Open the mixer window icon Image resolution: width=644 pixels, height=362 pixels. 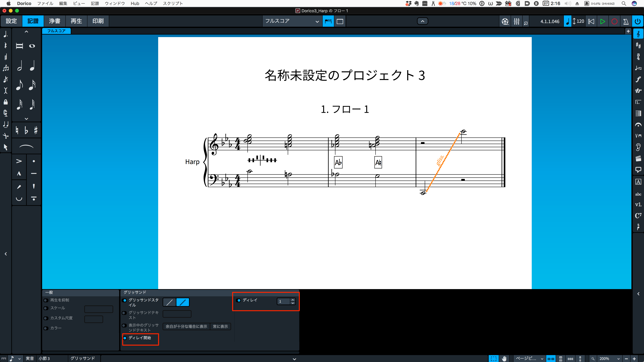[x=516, y=22]
